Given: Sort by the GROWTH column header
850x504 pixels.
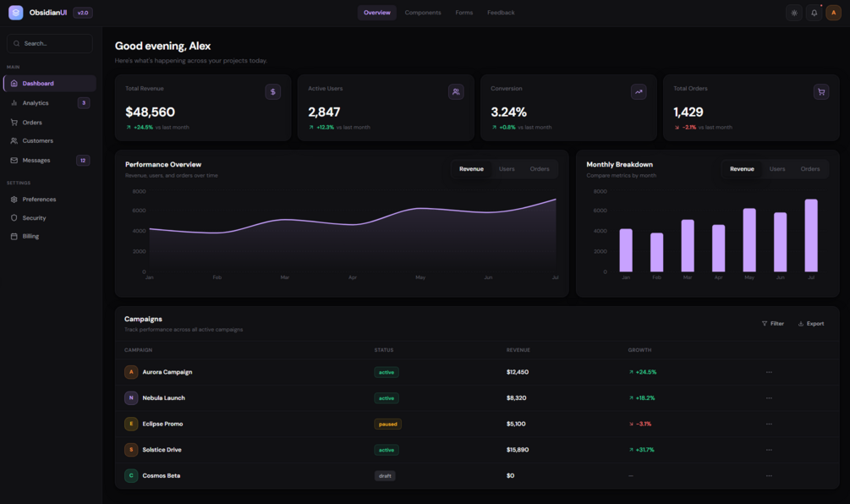Looking at the screenshot, I should click(639, 350).
